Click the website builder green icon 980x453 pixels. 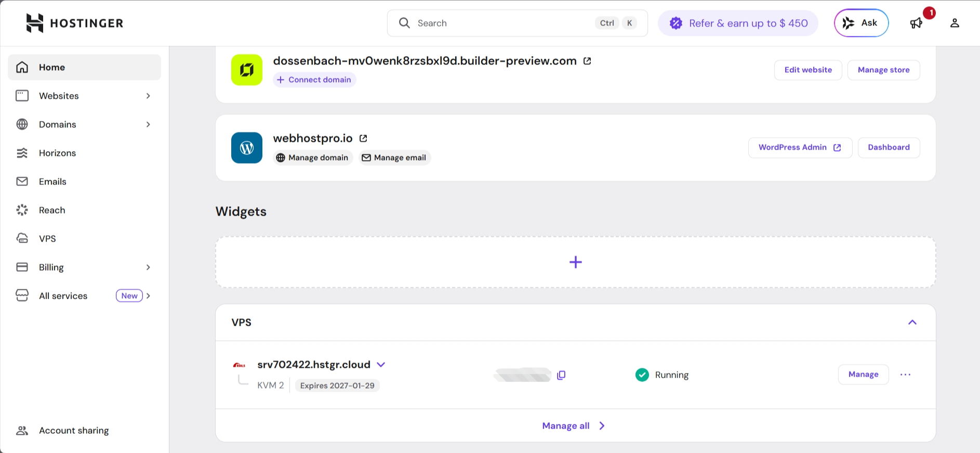point(247,70)
